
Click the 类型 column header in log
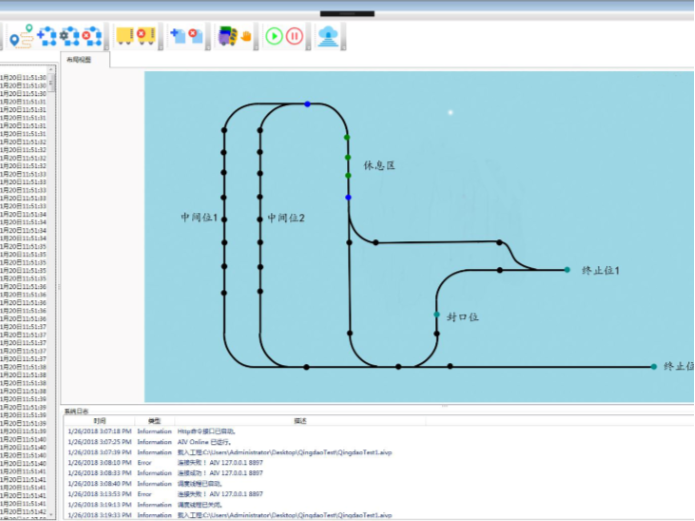[155, 421]
